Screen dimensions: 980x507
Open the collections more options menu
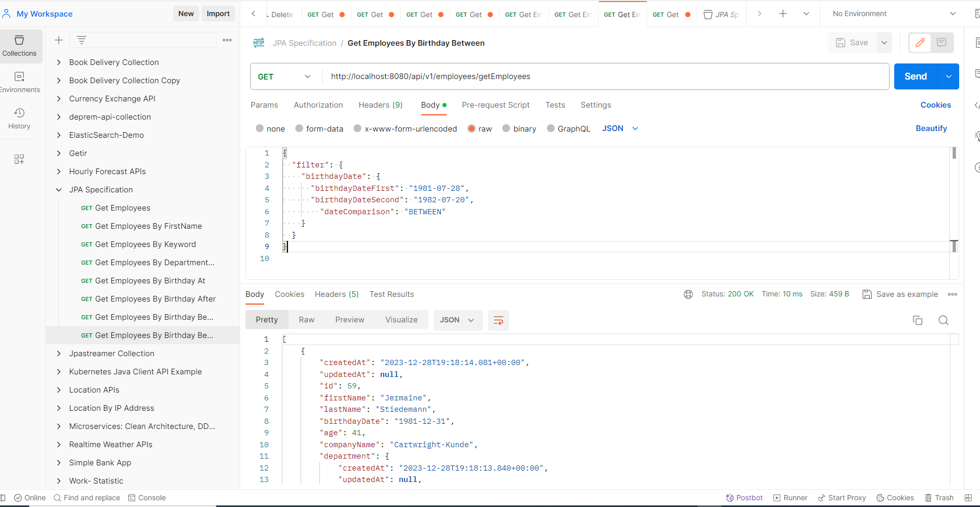coord(227,40)
